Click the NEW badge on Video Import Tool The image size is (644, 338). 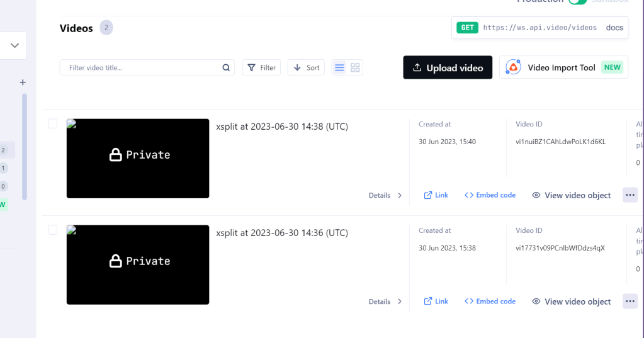coord(612,67)
